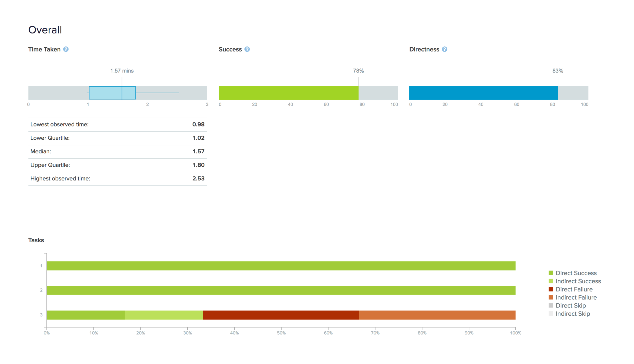This screenshot has height=364, width=634.
Task: Toggle the Indirect Failure legend label
Action: 576,297
